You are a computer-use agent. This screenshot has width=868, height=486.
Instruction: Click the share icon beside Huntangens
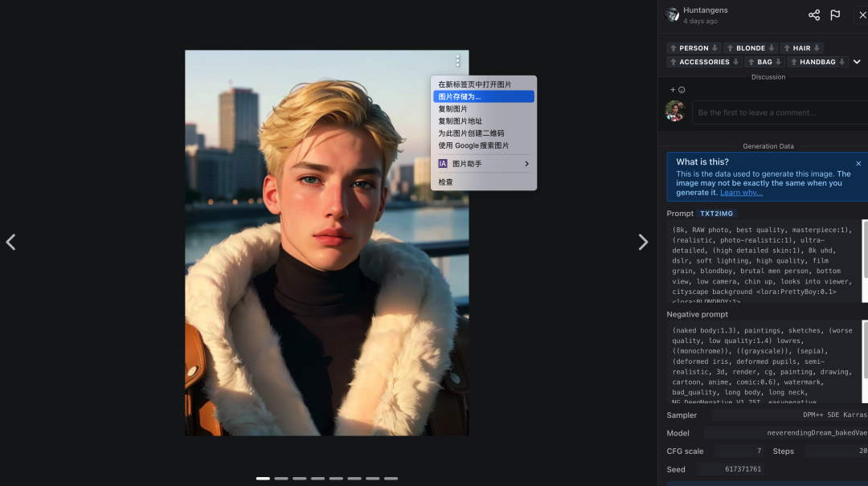[814, 15]
